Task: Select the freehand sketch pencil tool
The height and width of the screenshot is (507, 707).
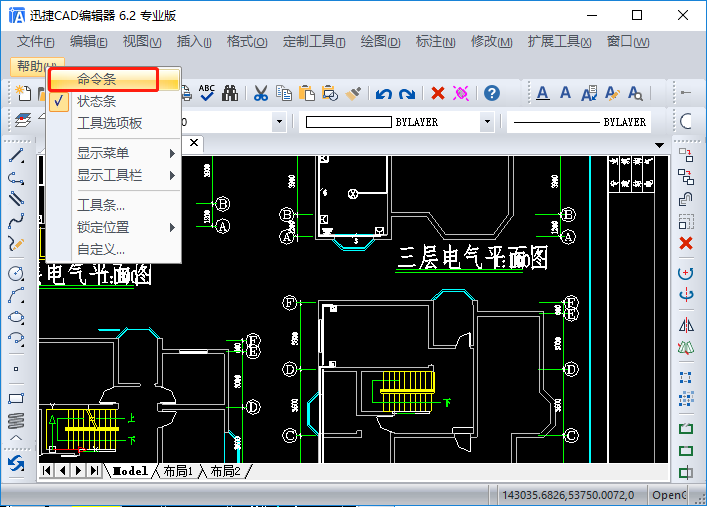Action: pyautogui.click(x=16, y=243)
